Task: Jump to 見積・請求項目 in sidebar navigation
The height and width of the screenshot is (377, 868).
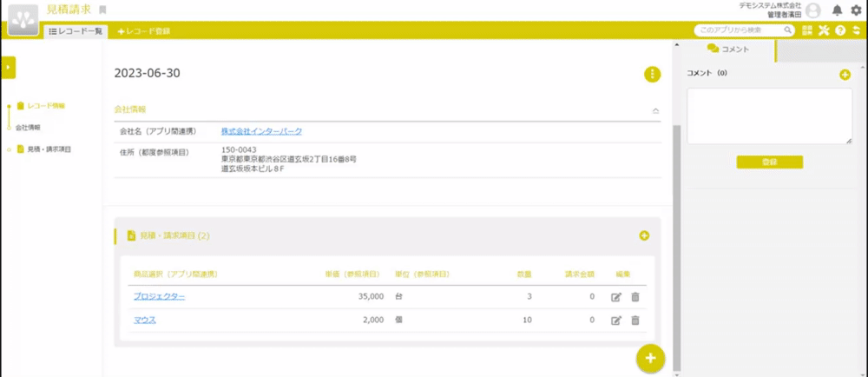Action: tap(49, 149)
